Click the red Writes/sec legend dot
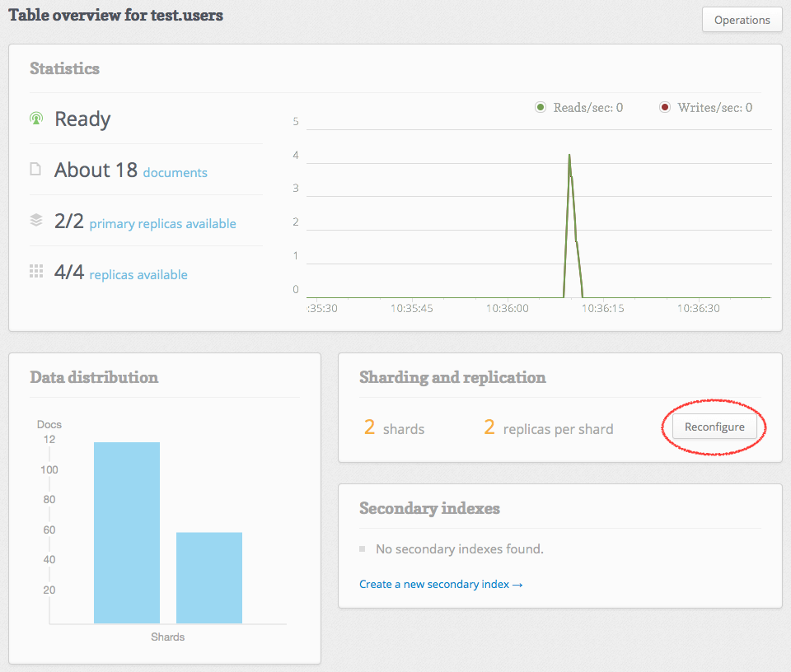 pos(665,107)
